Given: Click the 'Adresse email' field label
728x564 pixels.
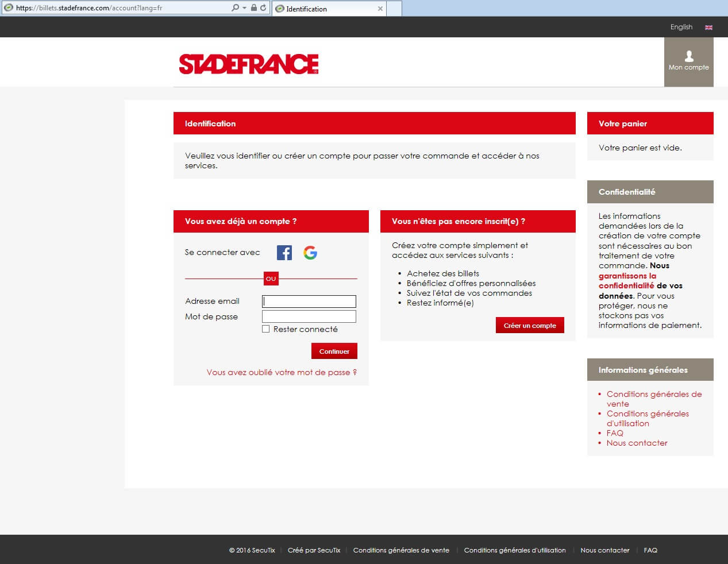Looking at the screenshot, I should 212,301.
